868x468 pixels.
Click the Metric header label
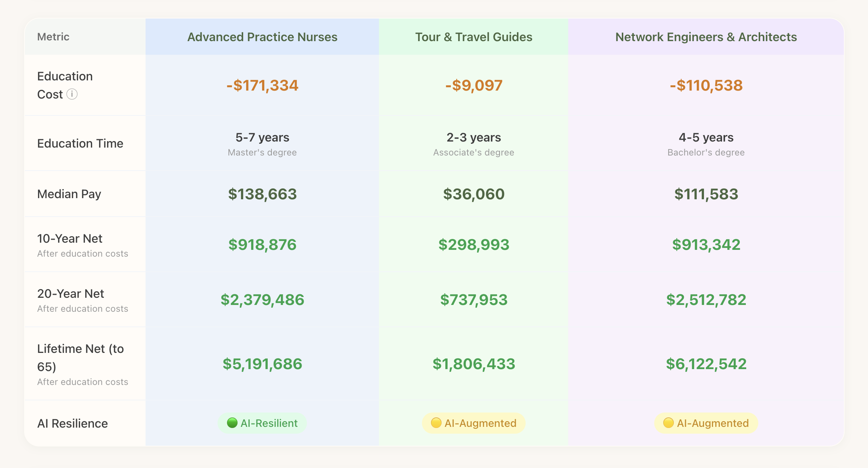coord(53,37)
